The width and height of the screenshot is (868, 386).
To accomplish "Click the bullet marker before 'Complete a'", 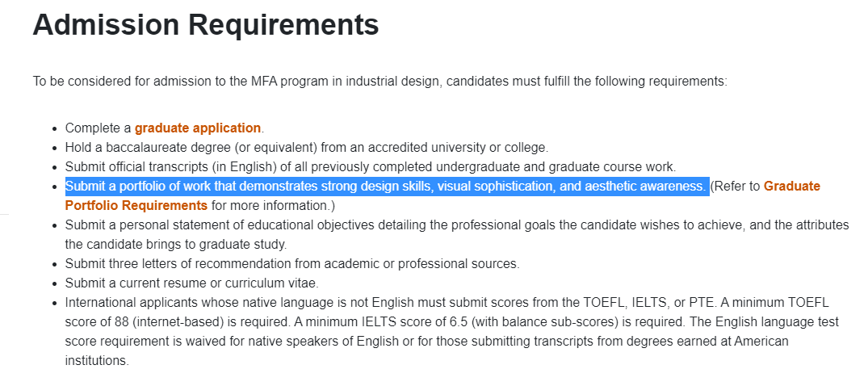I will [x=54, y=128].
